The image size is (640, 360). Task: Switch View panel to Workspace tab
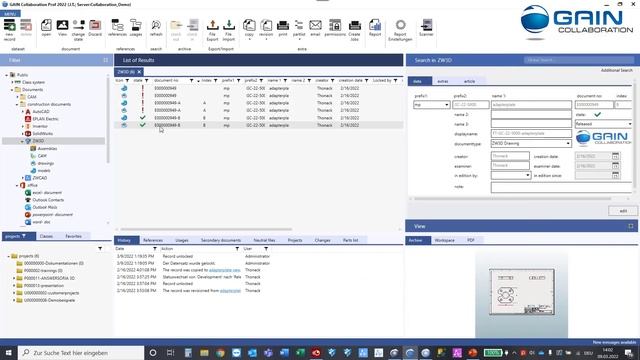[444, 240]
